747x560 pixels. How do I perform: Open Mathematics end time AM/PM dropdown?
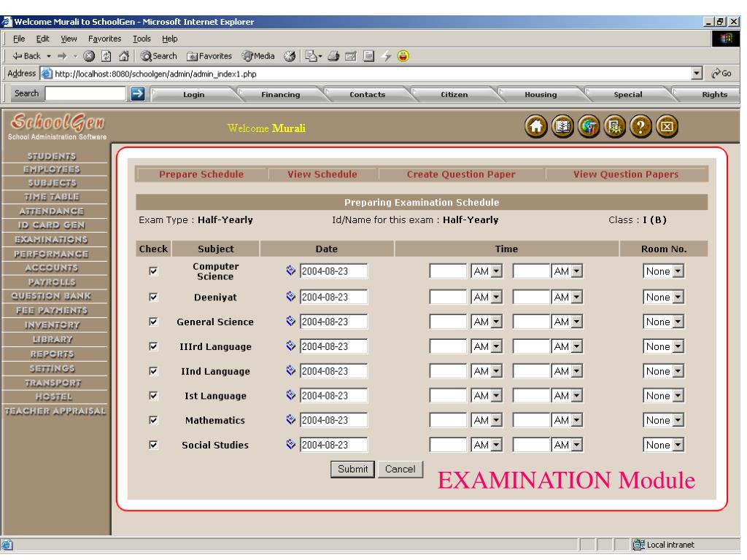pyautogui.click(x=567, y=420)
